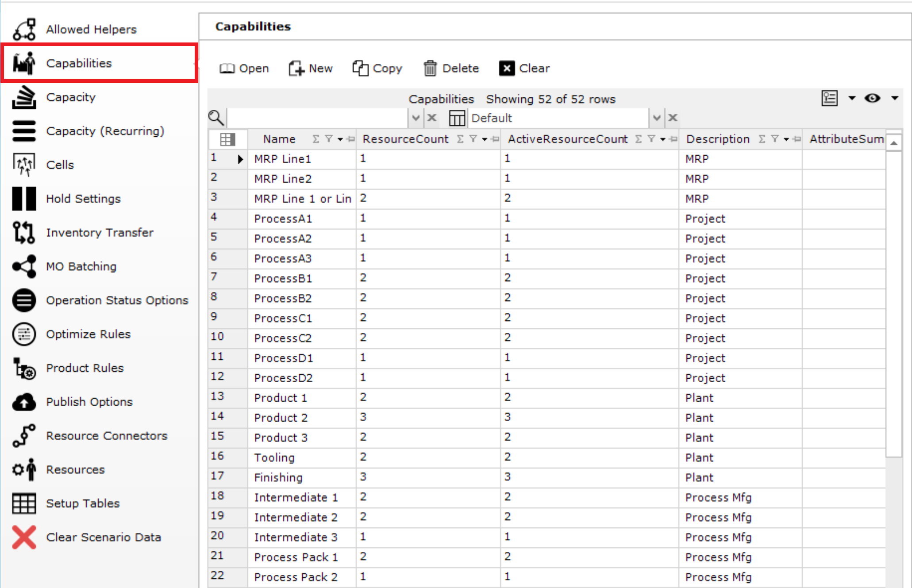Viewport: 912px width, 588px height.
Task: Open dropdown arrow next to eye icon
Action: [x=895, y=98]
